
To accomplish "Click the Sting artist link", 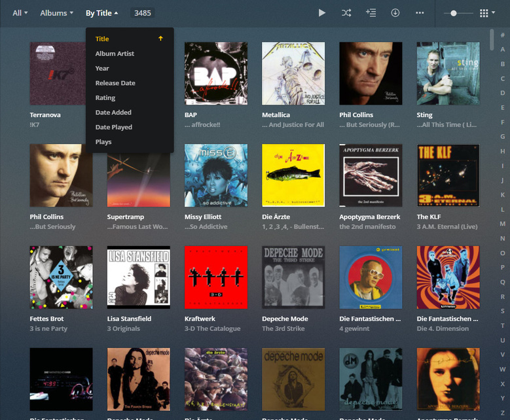I will 424,114.
